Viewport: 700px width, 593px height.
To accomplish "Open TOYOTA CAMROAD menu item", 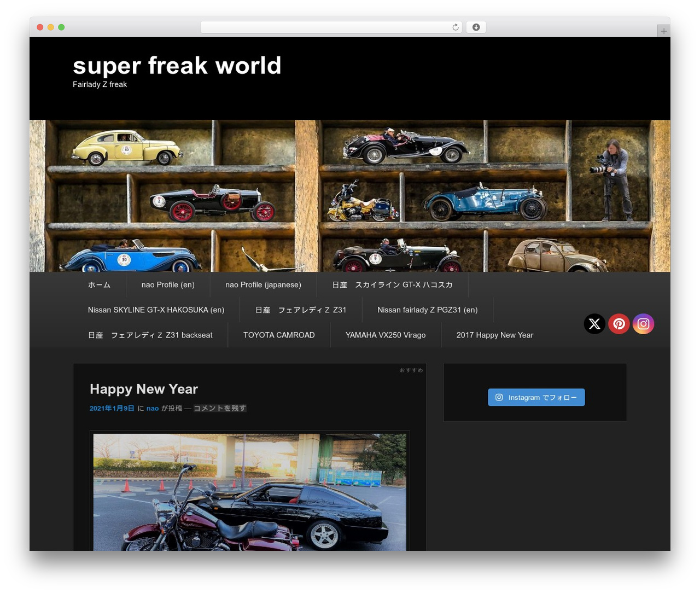I will (279, 335).
